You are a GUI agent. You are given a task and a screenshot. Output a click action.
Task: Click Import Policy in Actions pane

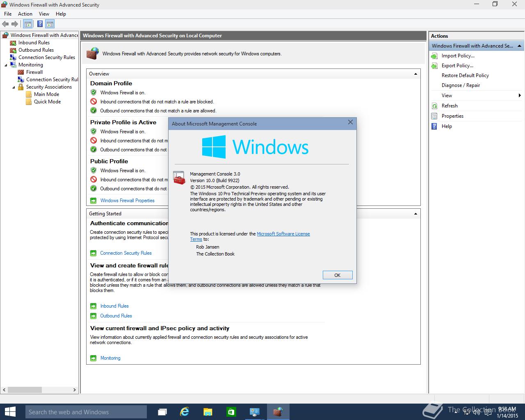coord(458,56)
